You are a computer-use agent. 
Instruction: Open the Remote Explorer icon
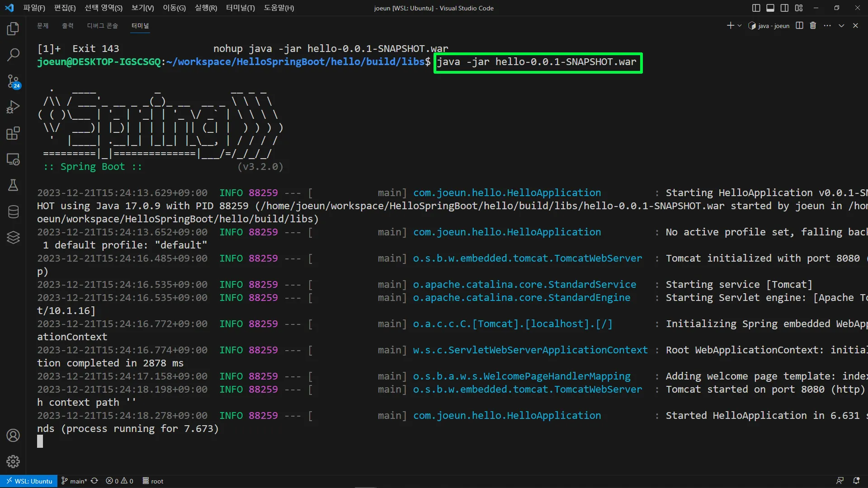13,160
